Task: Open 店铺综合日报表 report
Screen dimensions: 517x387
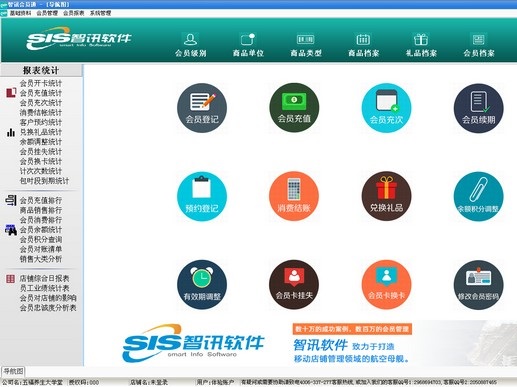Action: [44, 278]
